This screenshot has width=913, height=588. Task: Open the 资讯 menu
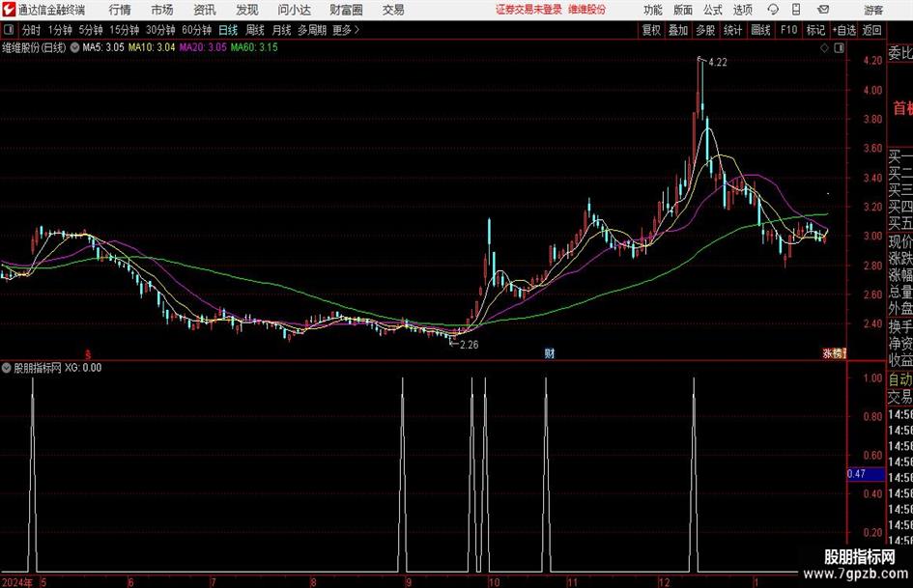pos(205,10)
